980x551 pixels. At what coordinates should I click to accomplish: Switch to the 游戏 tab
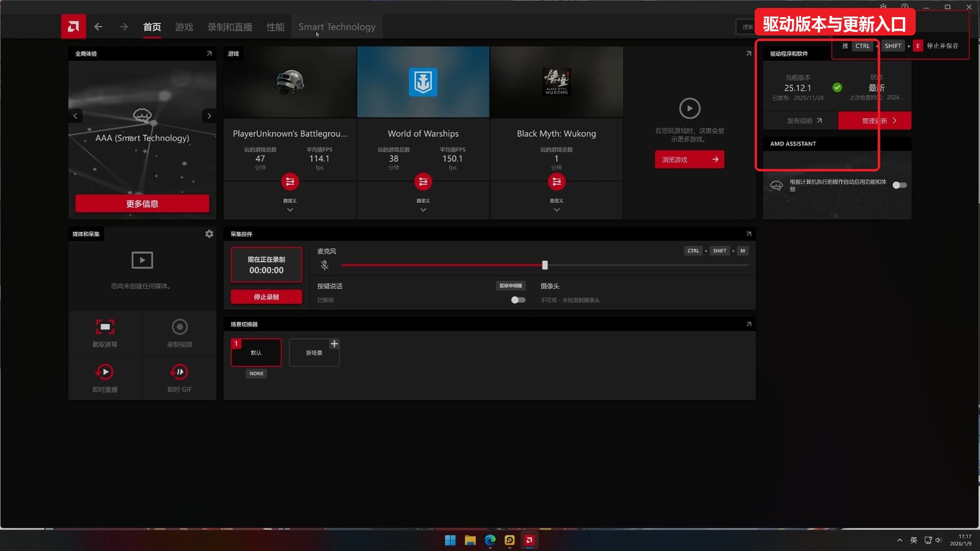pos(184,27)
